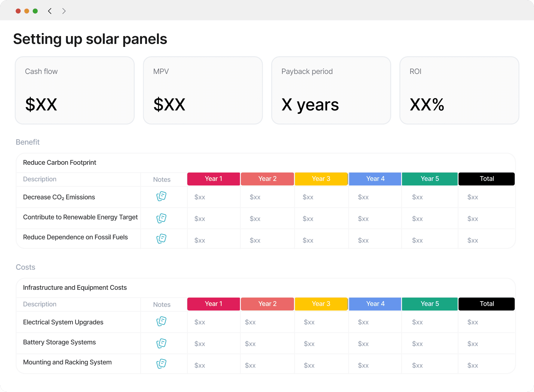Go back using the left arrow
The width and height of the screenshot is (534, 392).
click(x=50, y=11)
